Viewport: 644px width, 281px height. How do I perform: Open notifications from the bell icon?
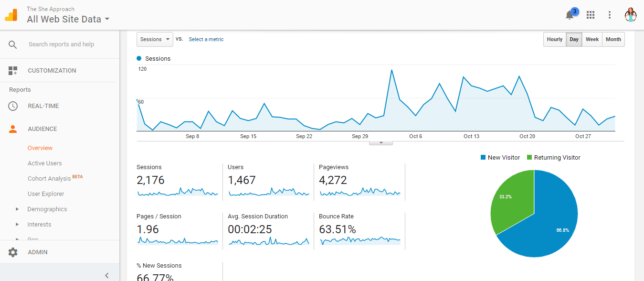coord(569,14)
